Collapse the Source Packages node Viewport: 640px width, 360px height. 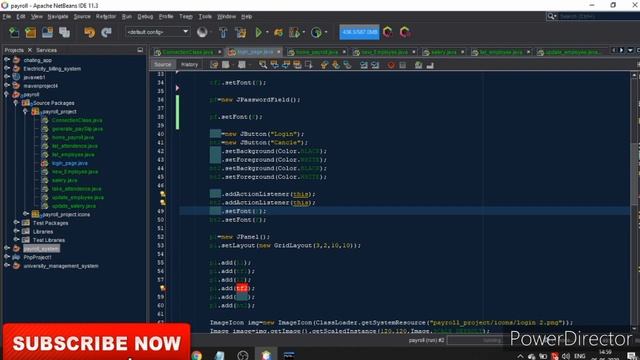(16, 102)
